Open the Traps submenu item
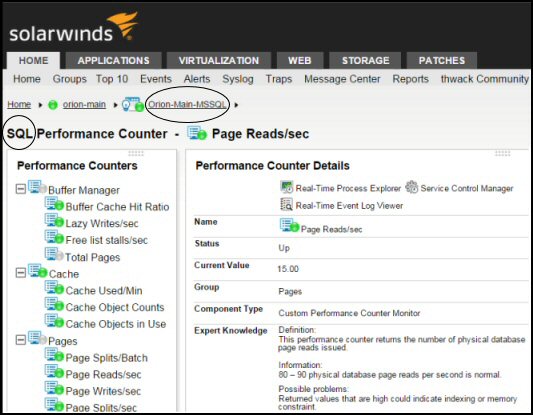Screen dimensions: 533x415 tap(279, 79)
